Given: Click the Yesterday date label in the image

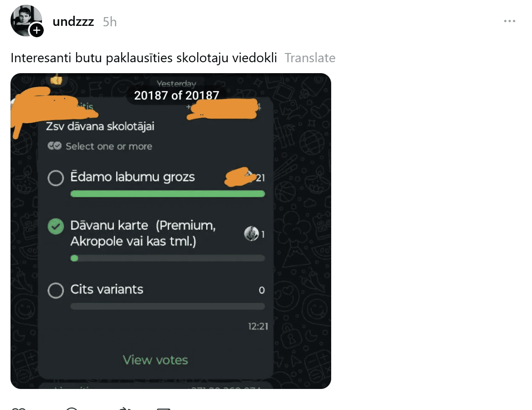Looking at the screenshot, I should [x=176, y=83].
